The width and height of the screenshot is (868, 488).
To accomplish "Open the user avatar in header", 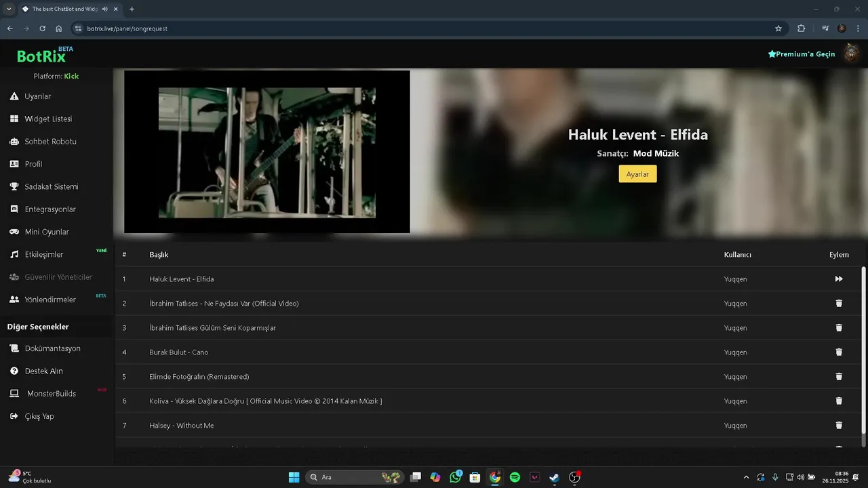I will click(851, 54).
